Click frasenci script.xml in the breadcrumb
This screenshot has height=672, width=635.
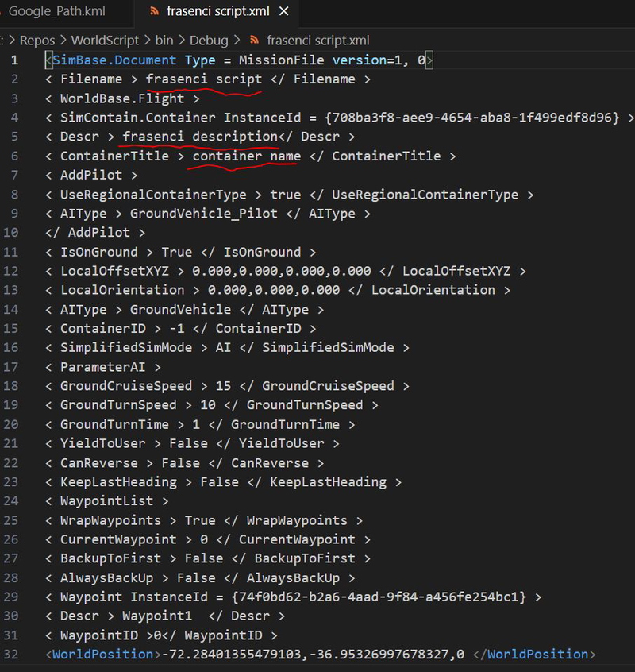tap(317, 40)
